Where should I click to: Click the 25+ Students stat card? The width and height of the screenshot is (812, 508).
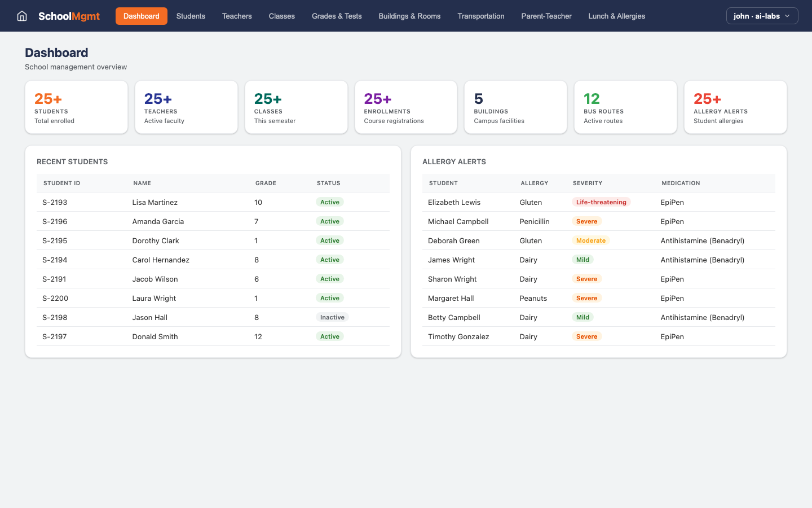point(76,107)
